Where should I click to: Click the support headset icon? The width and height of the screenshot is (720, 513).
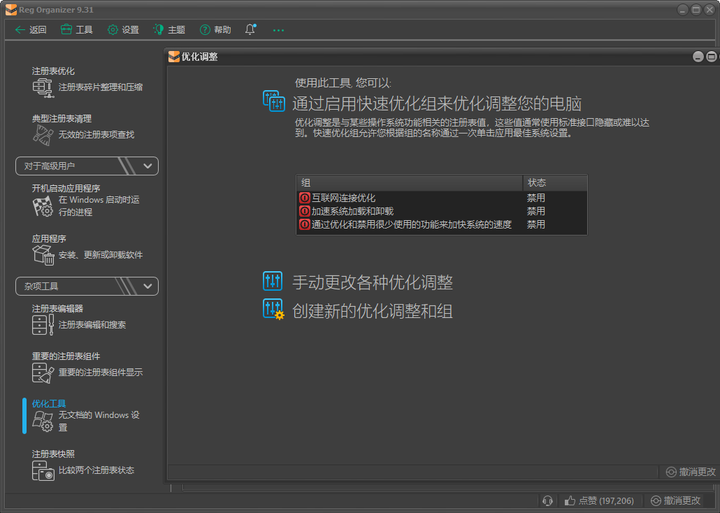[x=547, y=501]
